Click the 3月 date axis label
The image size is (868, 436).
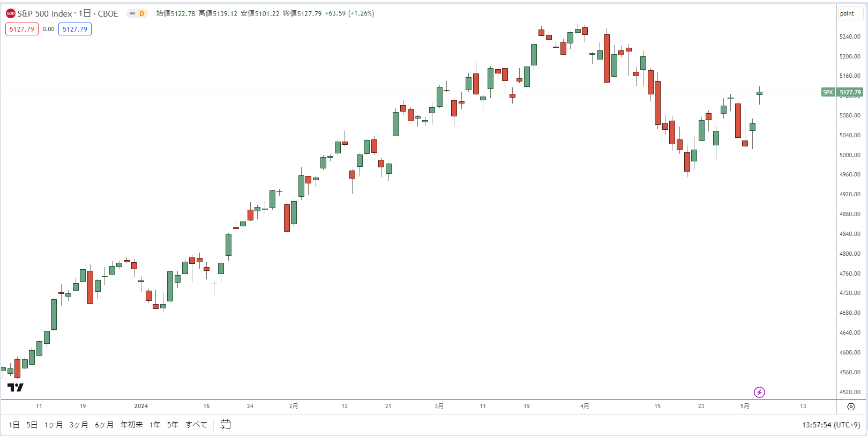pos(439,406)
